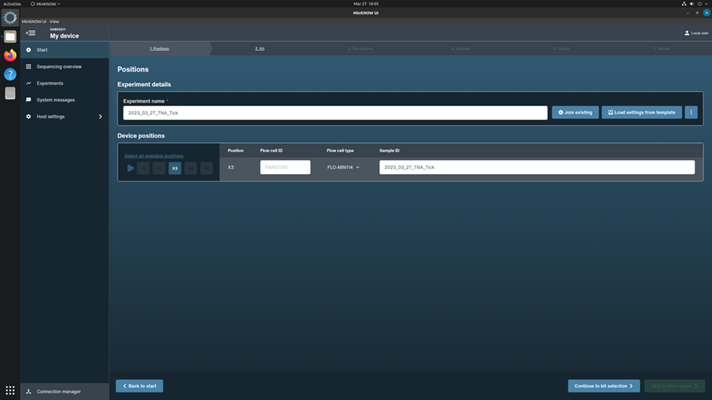Toggle the last device position box

(206, 168)
